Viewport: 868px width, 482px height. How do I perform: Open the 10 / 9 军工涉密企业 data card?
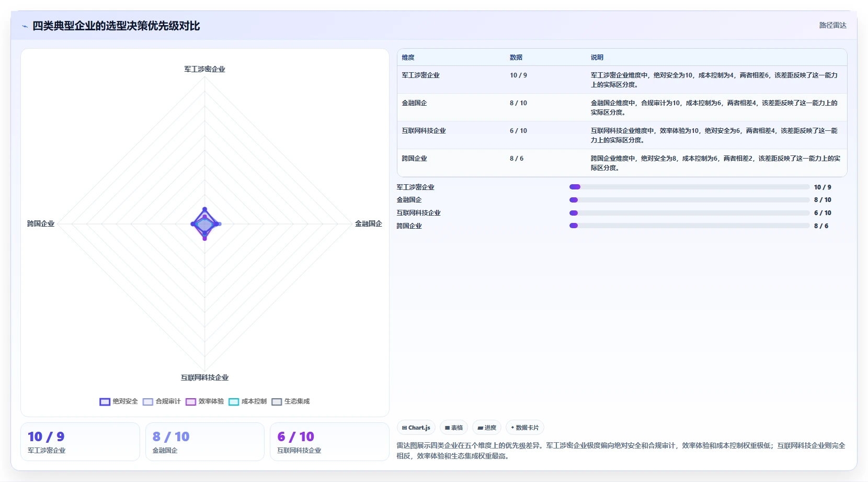point(80,442)
